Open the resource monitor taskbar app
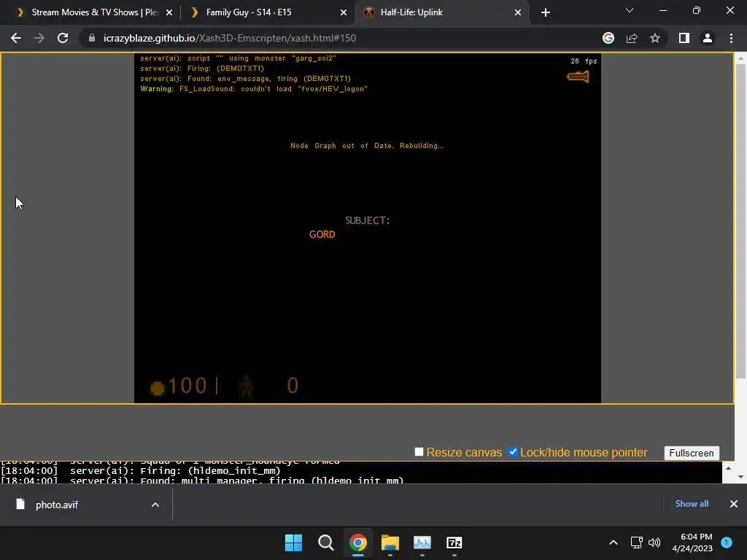Viewport: 747px width, 560px height. pyautogui.click(x=422, y=542)
